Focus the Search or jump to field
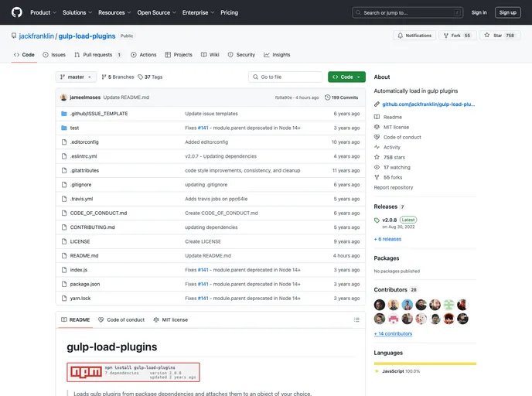This screenshot has width=532, height=396. 408,12
